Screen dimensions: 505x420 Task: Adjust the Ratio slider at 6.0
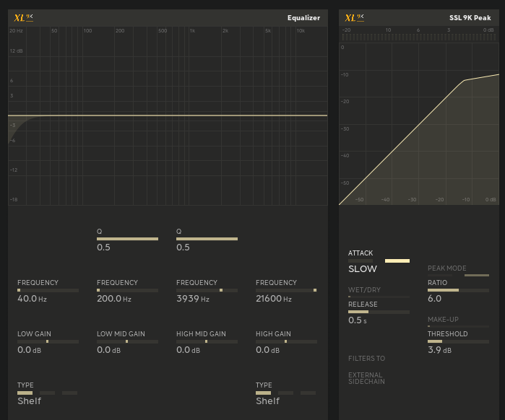point(458,290)
